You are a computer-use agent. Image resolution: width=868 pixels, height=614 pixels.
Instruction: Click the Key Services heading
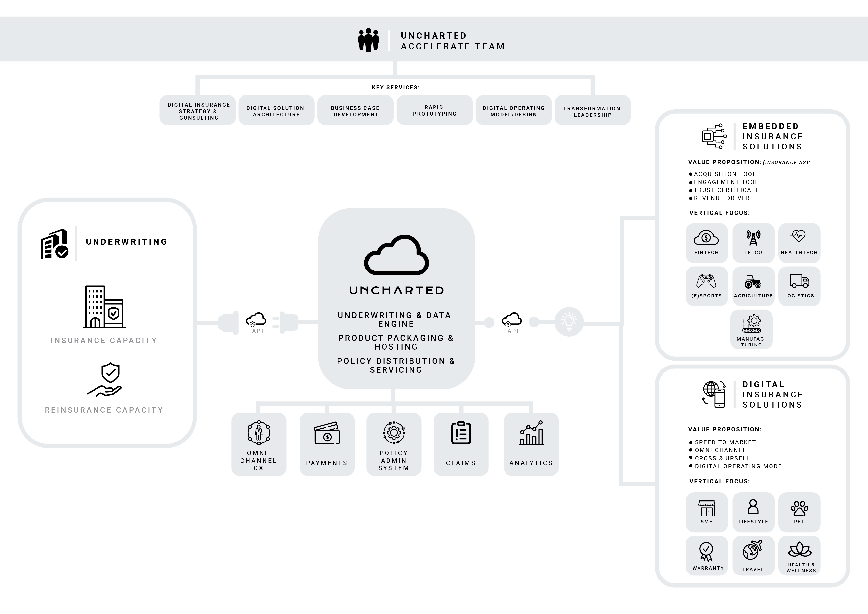point(395,87)
